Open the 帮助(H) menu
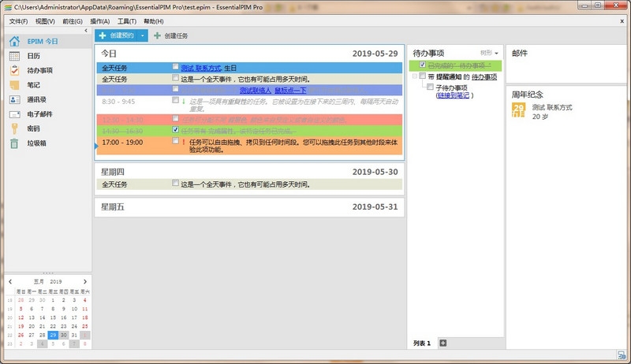 pos(153,21)
